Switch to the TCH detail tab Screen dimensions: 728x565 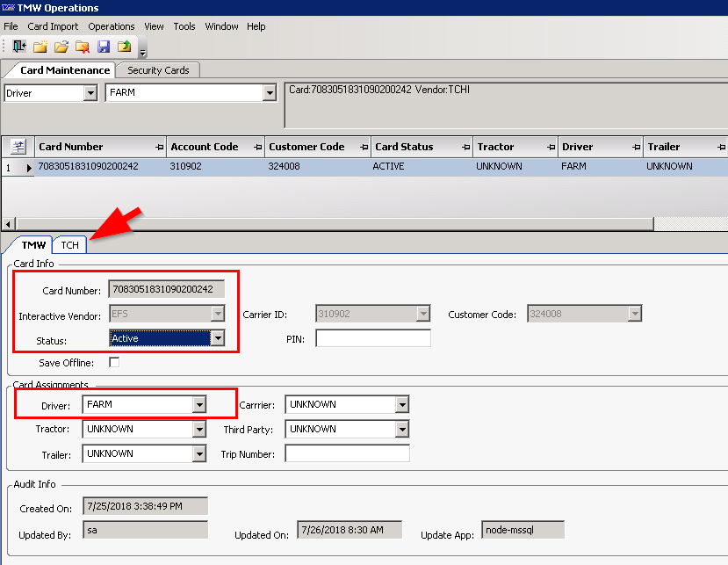69,245
